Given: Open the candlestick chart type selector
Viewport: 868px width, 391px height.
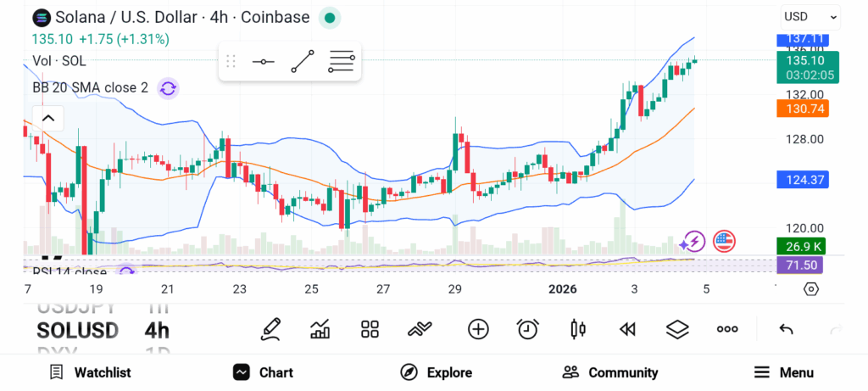Looking at the screenshot, I should [x=578, y=329].
